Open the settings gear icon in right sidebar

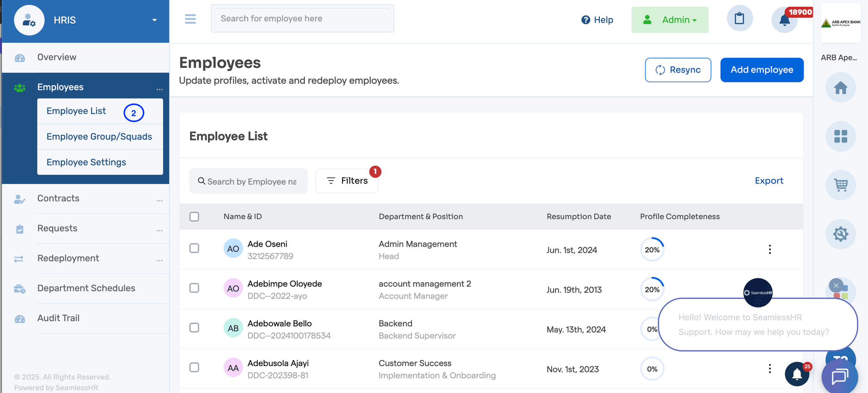coord(841,234)
